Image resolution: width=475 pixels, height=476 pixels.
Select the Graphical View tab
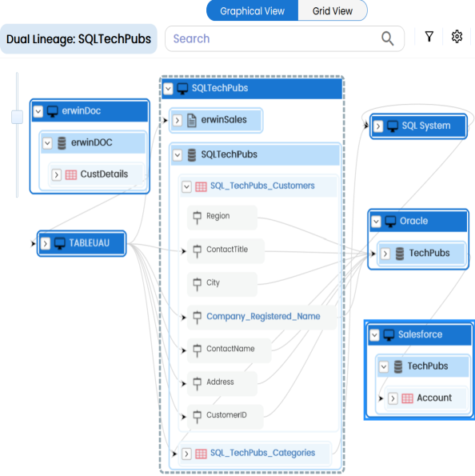[252, 11]
